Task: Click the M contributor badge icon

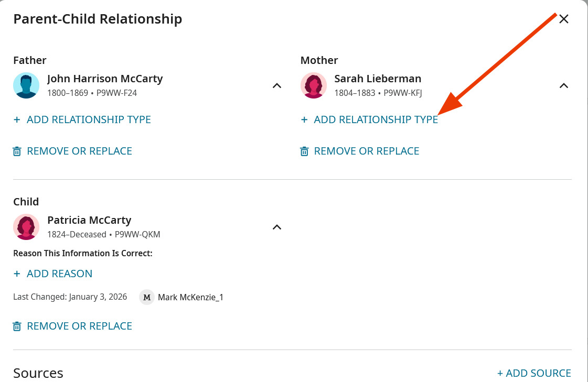Action: pos(147,297)
